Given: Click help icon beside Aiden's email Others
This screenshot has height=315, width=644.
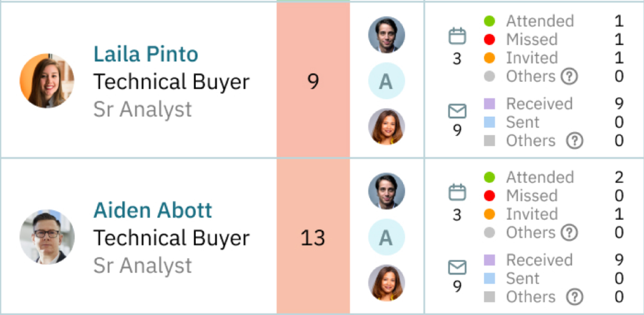Looking at the screenshot, I should tap(575, 297).
